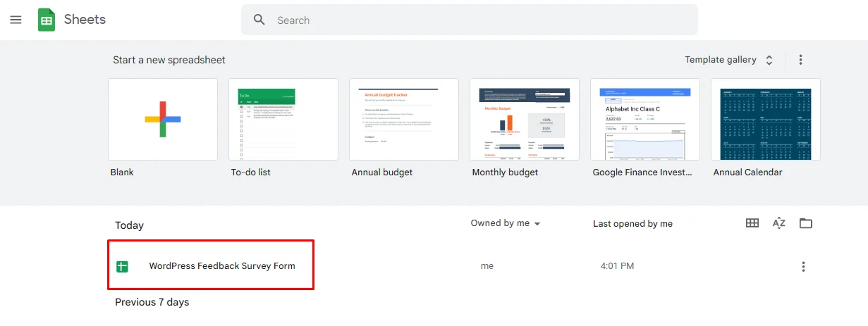Switch to grid view
The image size is (868, 326).
coord(752,223)
